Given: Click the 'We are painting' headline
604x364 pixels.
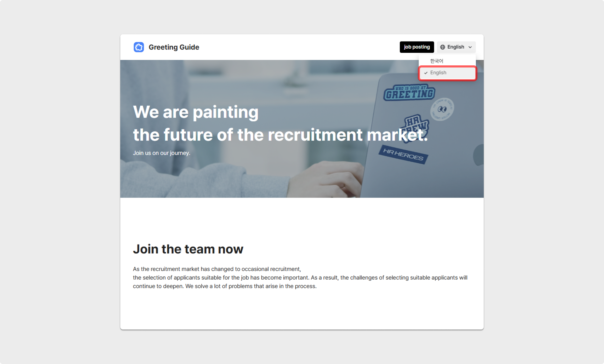Looking at the screenshot, I should tap(196, 112).
